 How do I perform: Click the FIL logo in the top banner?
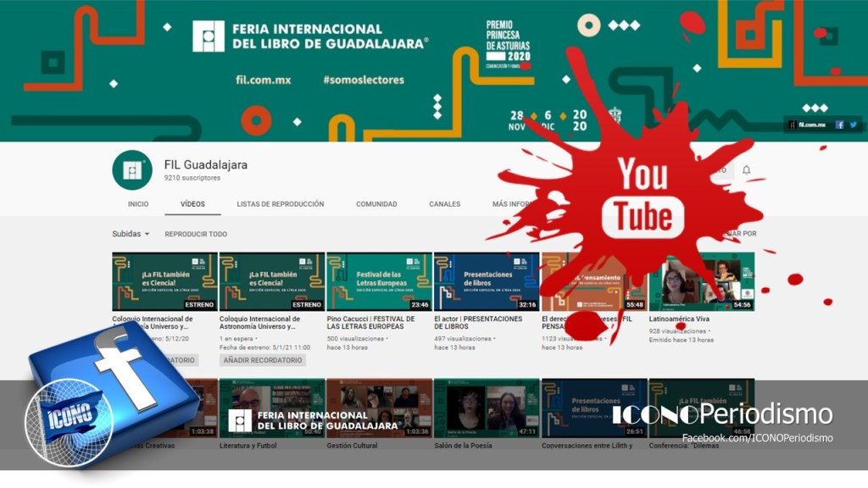point(209,36)
